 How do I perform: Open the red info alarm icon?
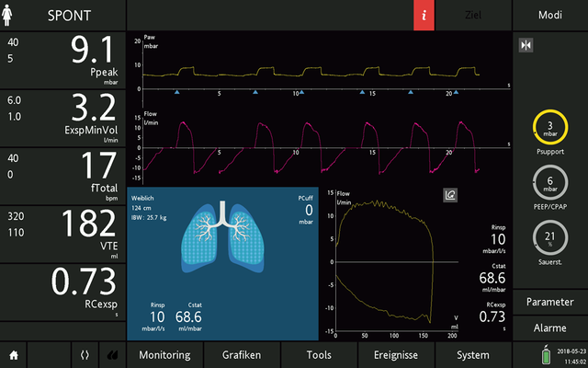tap(424, 15)
